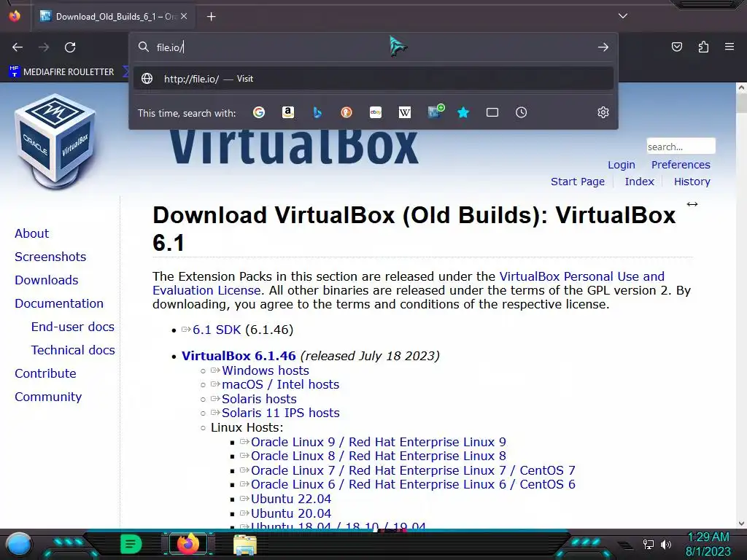The image size is (747, 560).
Task: Click the VirtualBox cube logo
Action: point(55,142)
